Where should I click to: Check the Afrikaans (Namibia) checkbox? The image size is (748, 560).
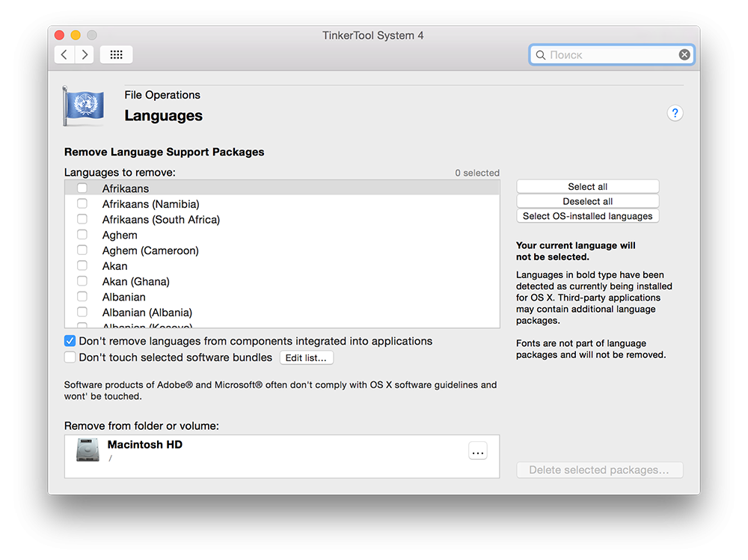82,203
